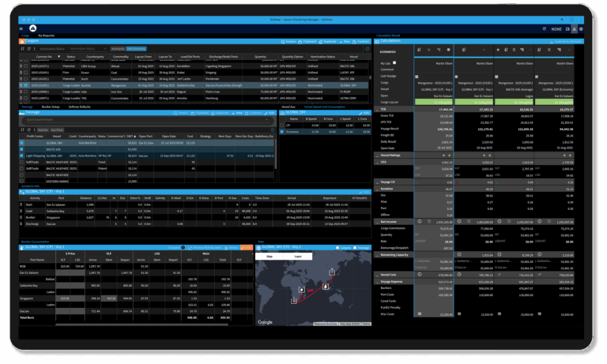Switch the Cheapest toggle in Bunker Consumption
Viewport: 607px width, 364px height.
coord(183,248)
